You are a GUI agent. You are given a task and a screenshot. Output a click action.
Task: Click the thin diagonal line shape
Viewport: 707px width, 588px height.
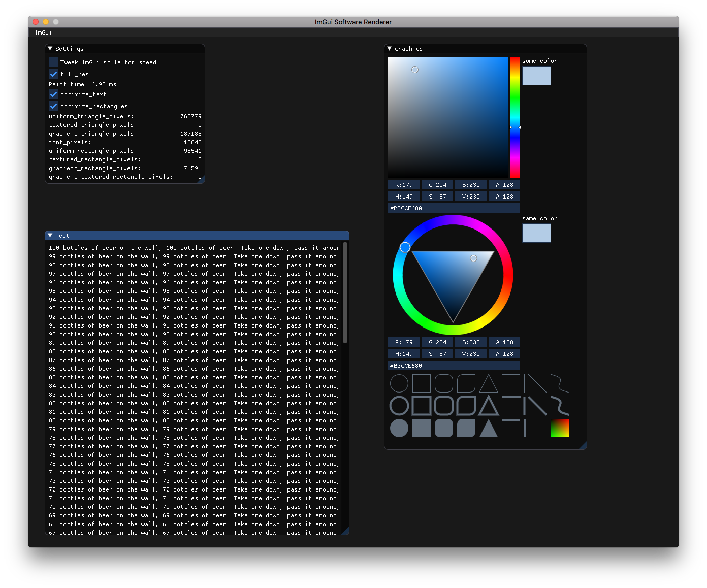[537, 383]
